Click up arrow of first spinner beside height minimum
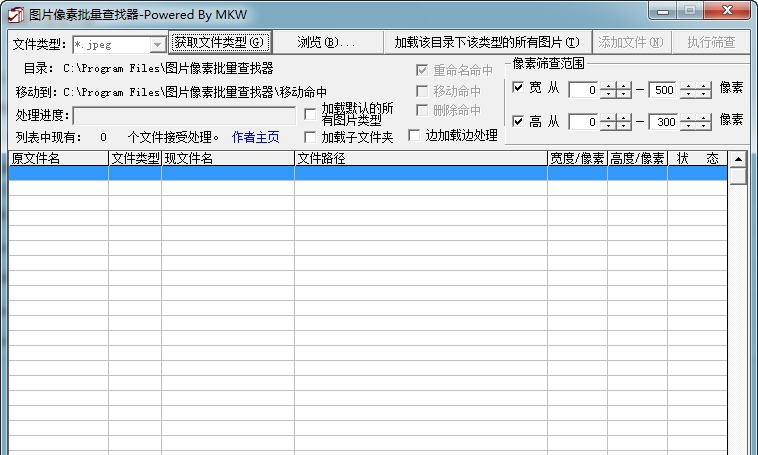 (608, 118)
